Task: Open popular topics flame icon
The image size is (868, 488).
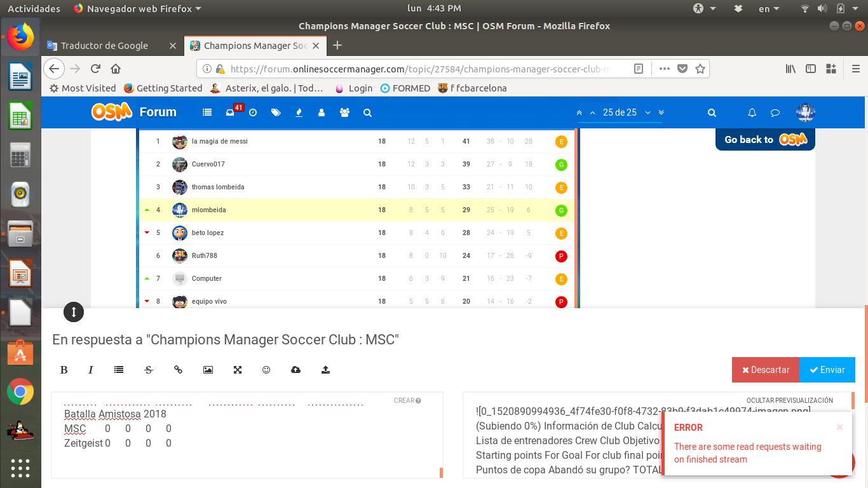Action: point(299,112)
